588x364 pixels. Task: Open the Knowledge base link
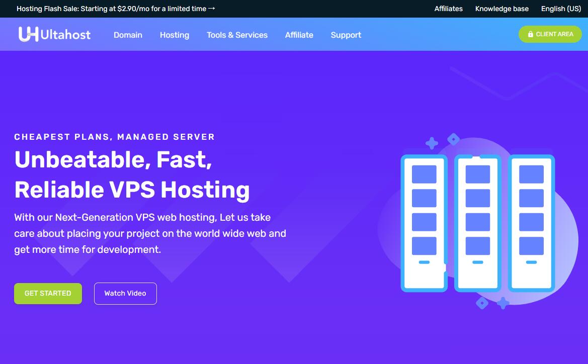click(x=502, y=9)
